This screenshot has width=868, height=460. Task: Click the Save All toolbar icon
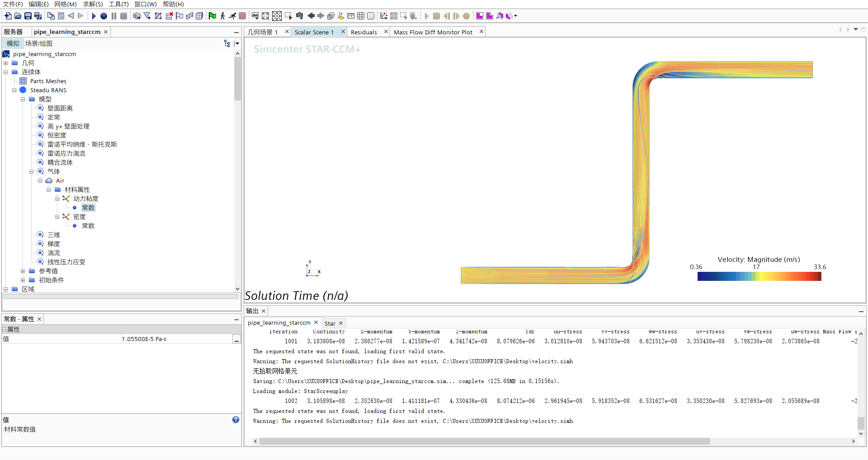pyautogui.click(x=38, y=16)
